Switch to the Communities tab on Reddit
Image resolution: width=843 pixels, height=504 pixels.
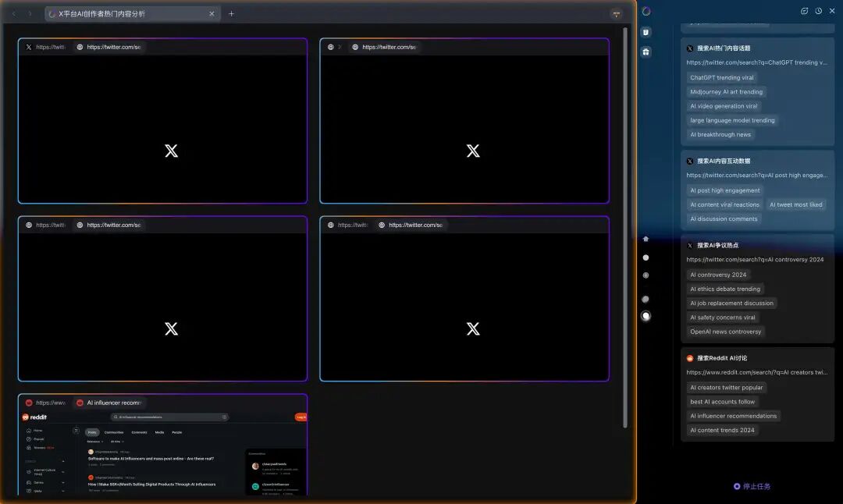(x=113, y=432)
